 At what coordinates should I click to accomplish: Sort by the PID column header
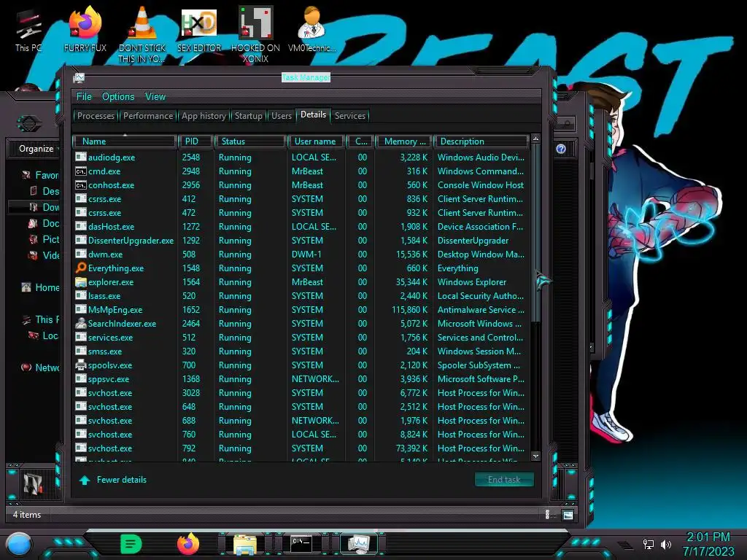[196, 141]
